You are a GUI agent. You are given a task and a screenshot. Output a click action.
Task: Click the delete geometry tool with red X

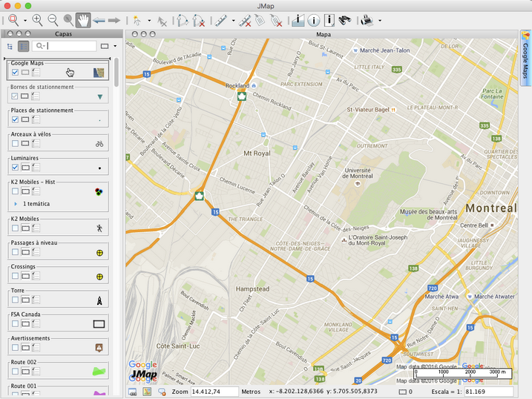[x=199, y=20]
